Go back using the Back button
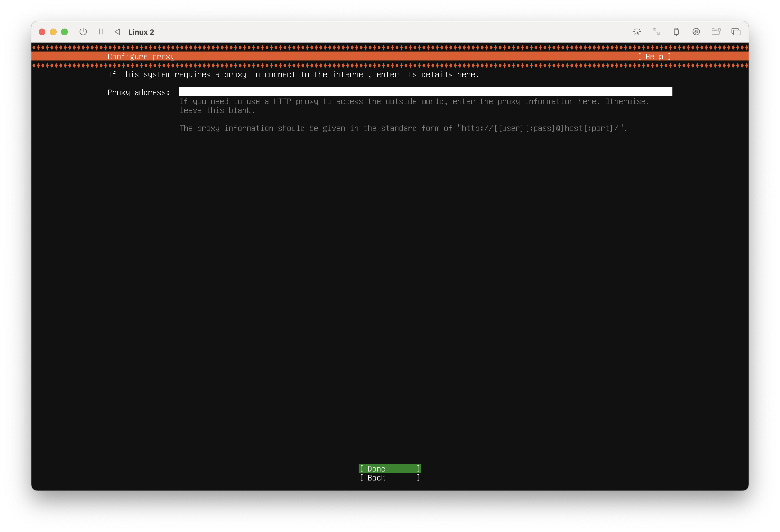This screenshot has height=532, width=780. (x=390, y=478)
